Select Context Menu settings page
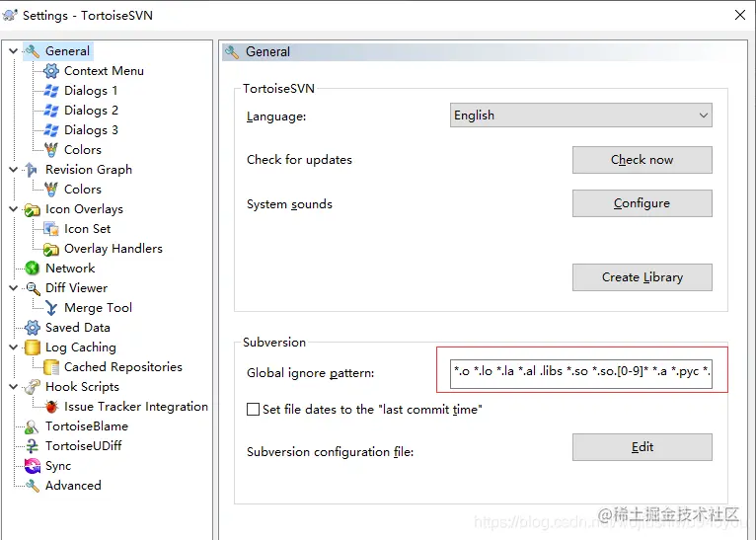 pyautogui.click(x=104, y=71)
